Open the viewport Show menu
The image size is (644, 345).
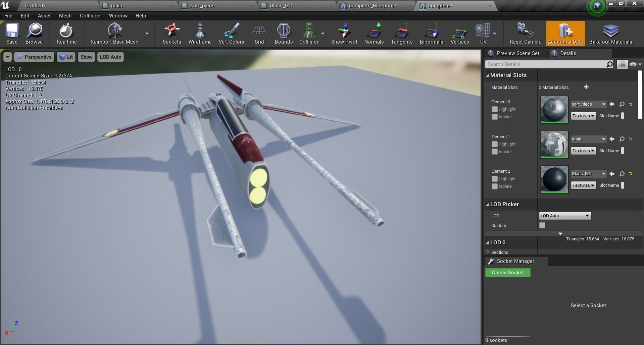click(86, 57)
